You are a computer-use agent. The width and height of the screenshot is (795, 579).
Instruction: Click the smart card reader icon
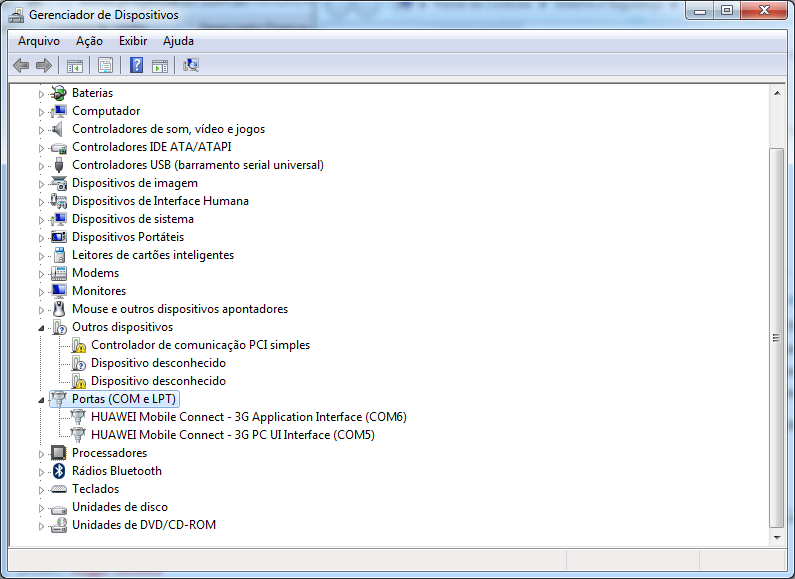click(59, 255)
